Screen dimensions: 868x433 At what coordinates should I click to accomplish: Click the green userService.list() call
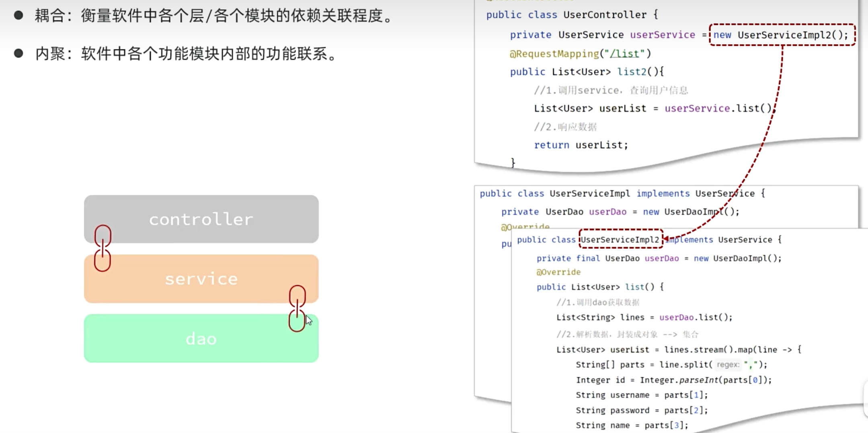pos(718,108)
